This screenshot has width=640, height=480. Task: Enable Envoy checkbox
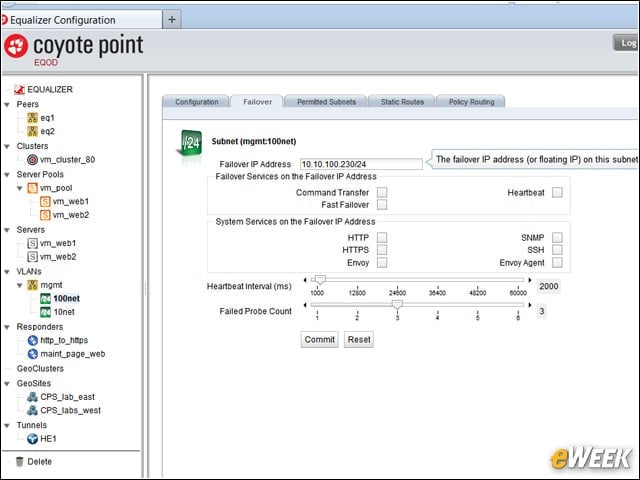(382, 262)
